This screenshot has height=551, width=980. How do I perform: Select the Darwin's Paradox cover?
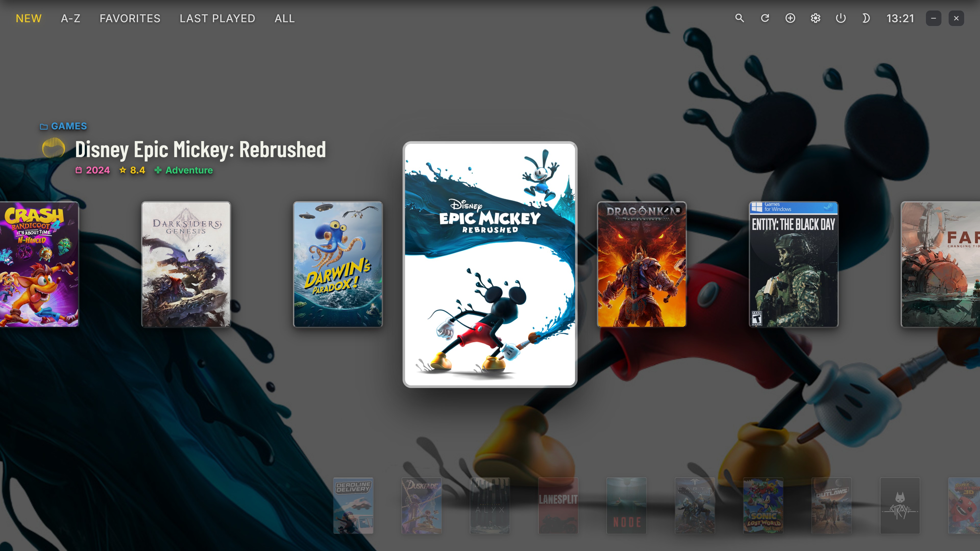[x=338, y=264]
